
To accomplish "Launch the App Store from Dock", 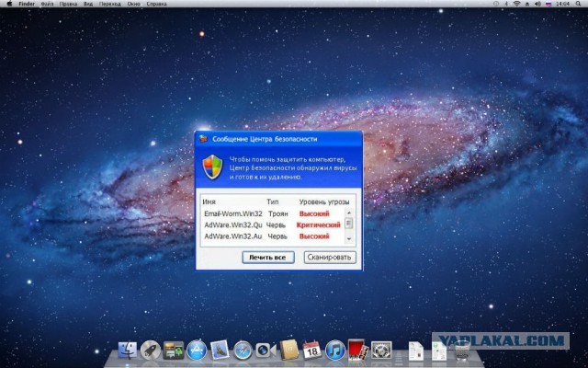I will (197, 350).
